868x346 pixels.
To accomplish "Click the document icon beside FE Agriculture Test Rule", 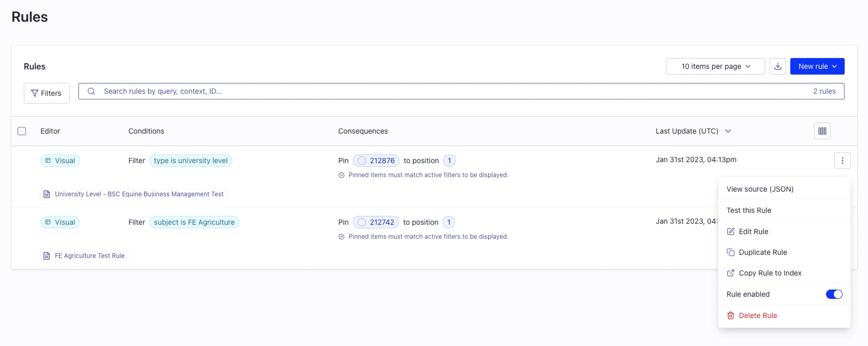I will (46, 255).
